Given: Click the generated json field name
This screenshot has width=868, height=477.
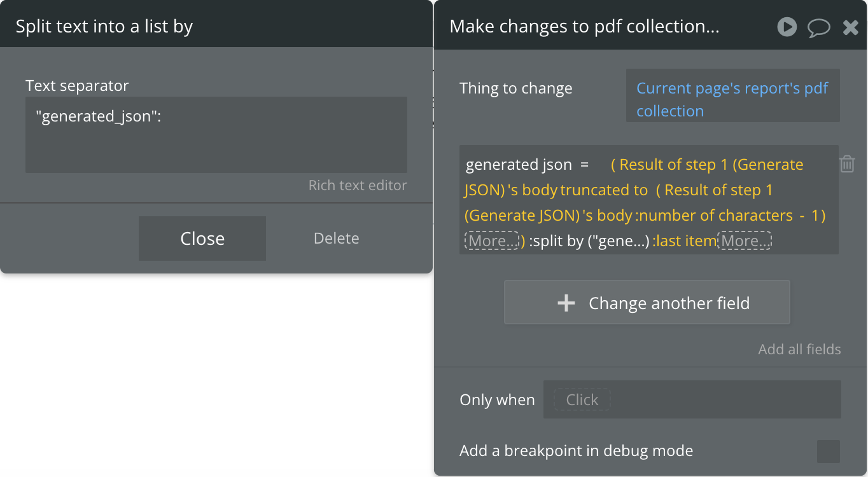Looking at the screenshot, I should 519,165.
